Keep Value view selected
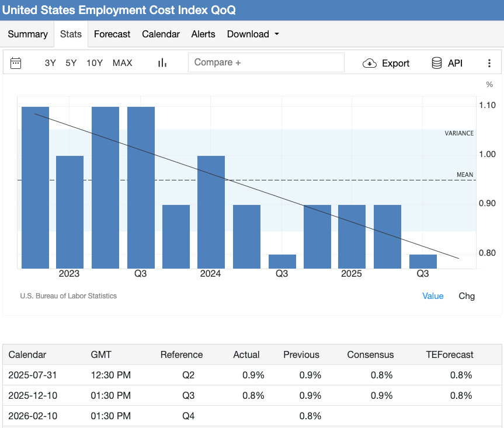This screenshot has height=428, width=504. point(433,296)
